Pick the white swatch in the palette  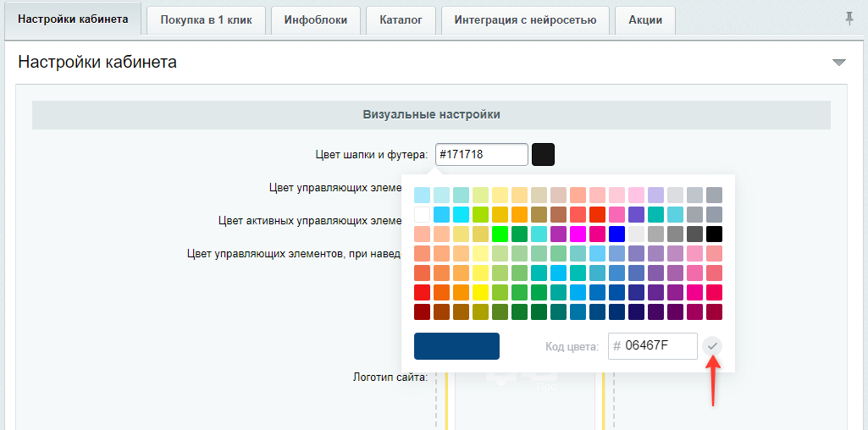point(423,214)
